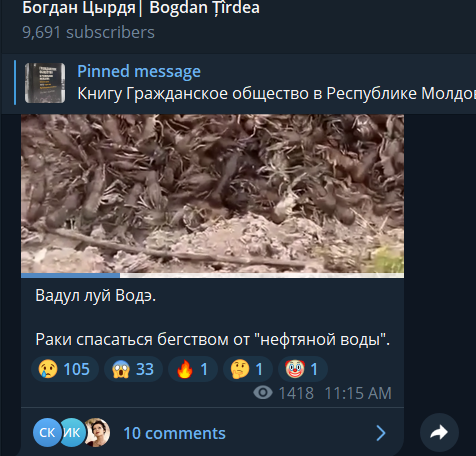Click the share forward arrow button
The width and height of the screenshot is (476, 456).
tap(439, 432)
